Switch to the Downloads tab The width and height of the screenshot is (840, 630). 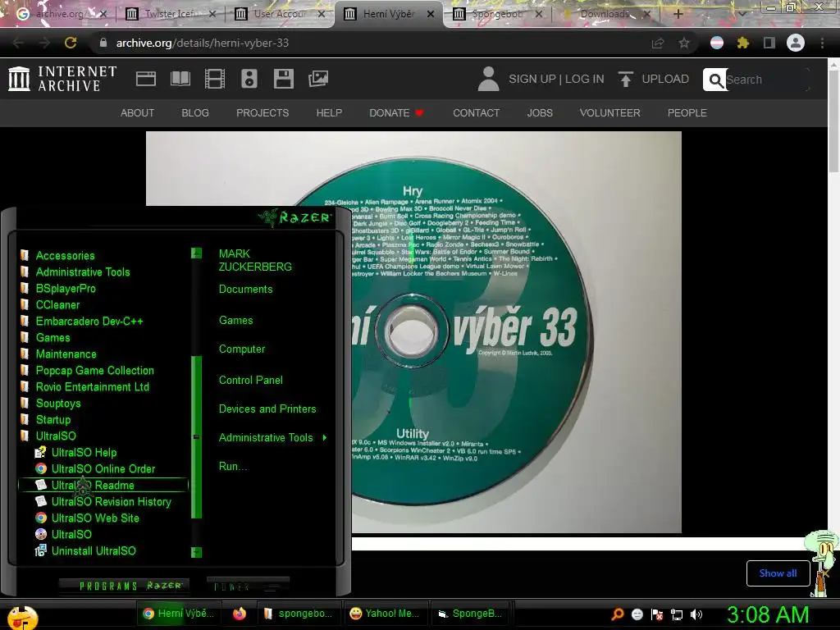point(606,14)
